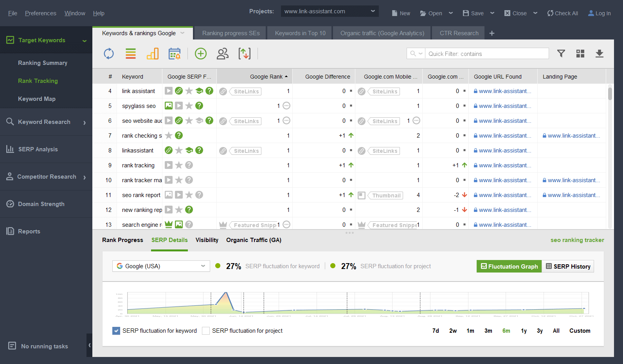
Task: Click the image SERP feature icon for spyglass seo
Action: (x=169, y=106)
